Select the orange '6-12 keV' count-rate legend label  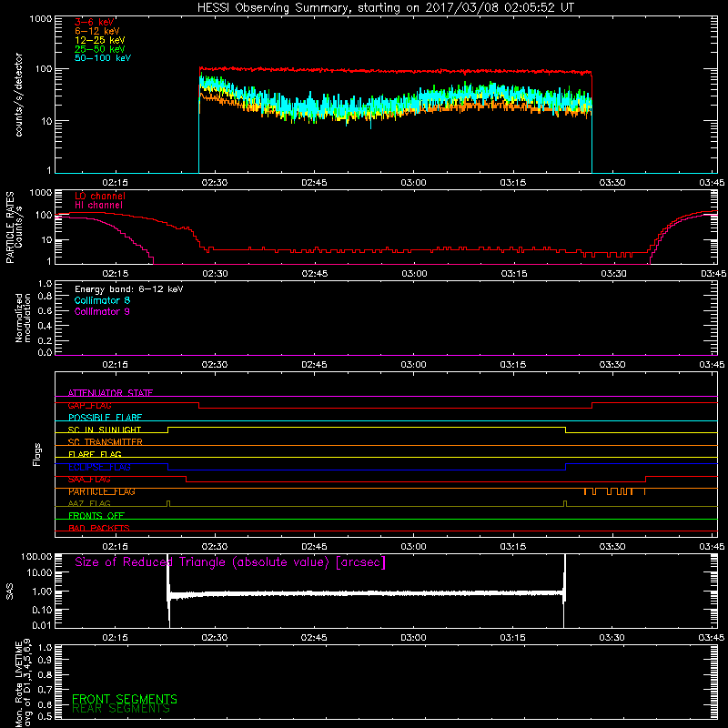[x=97, y=31]
